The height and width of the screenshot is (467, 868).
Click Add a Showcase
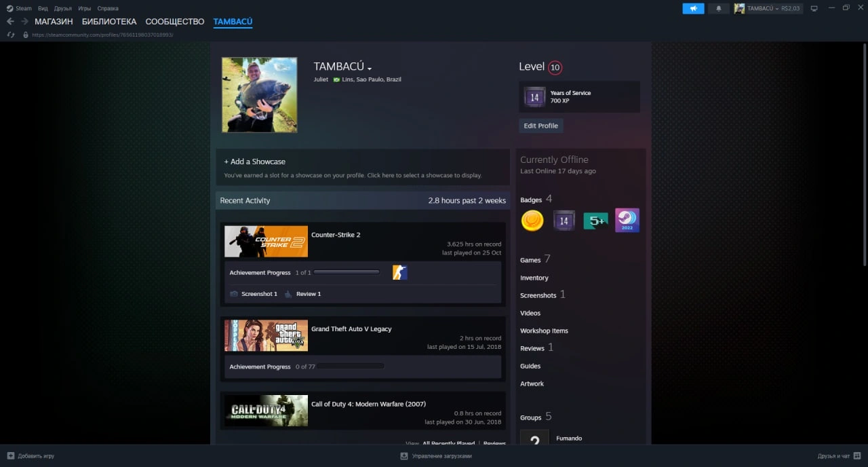click(x=255, y=162)
